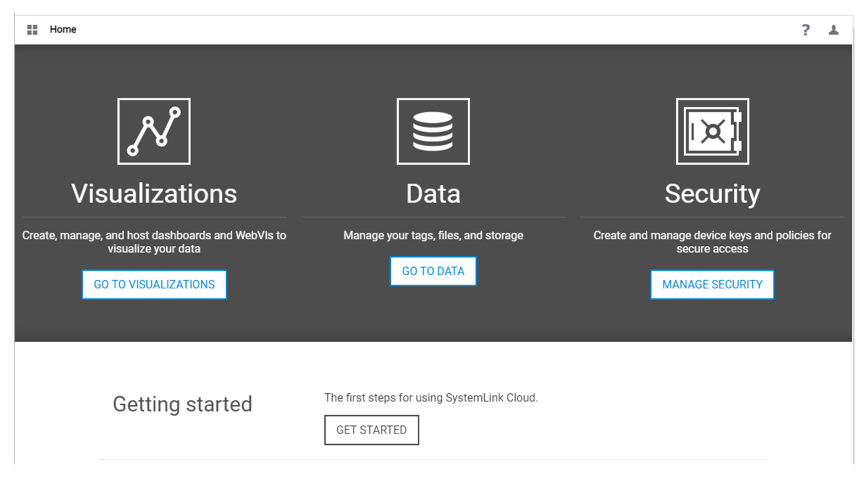Select the Home title in header
The height and width of the screenshot is (478, 868).
coord(63,30)
